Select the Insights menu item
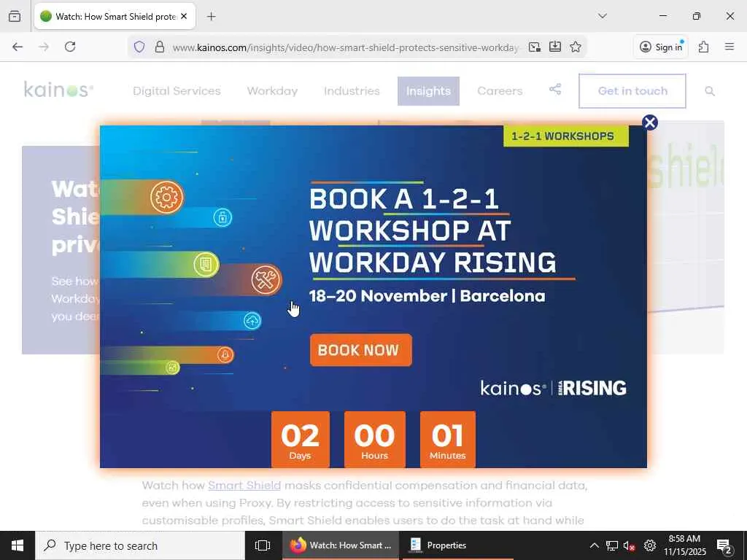The height and width of the screenshot is (560, 747). 428,91
